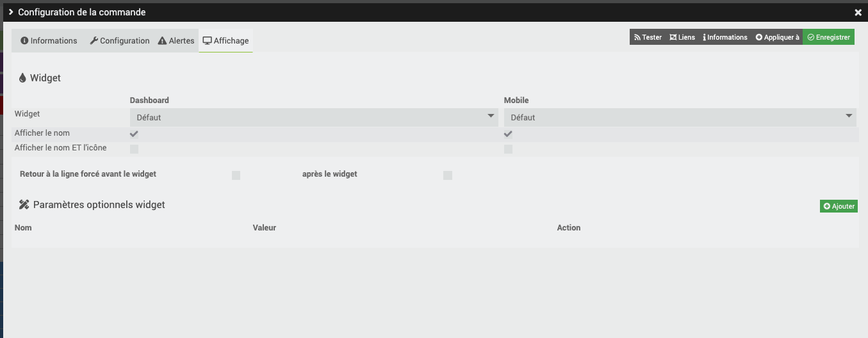
Task: Click the Liens graph icon
Action: click(673, 38)
